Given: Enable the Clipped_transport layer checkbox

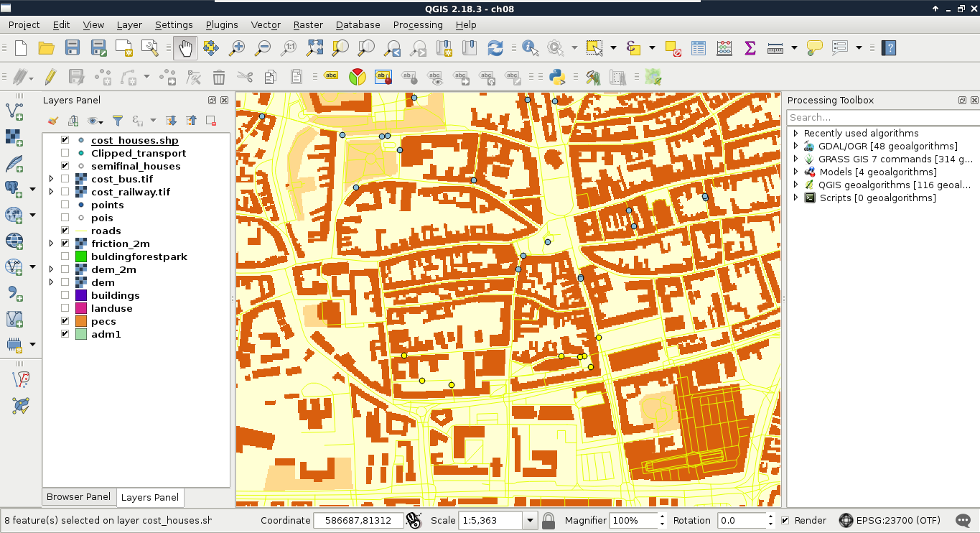Looking at the screenshot, I should coord(65,153).
